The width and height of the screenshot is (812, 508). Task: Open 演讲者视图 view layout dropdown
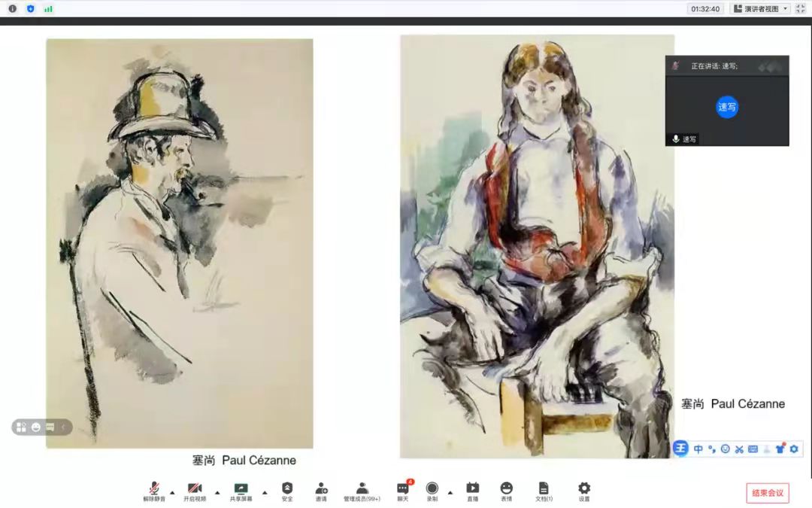coord(761,9)
